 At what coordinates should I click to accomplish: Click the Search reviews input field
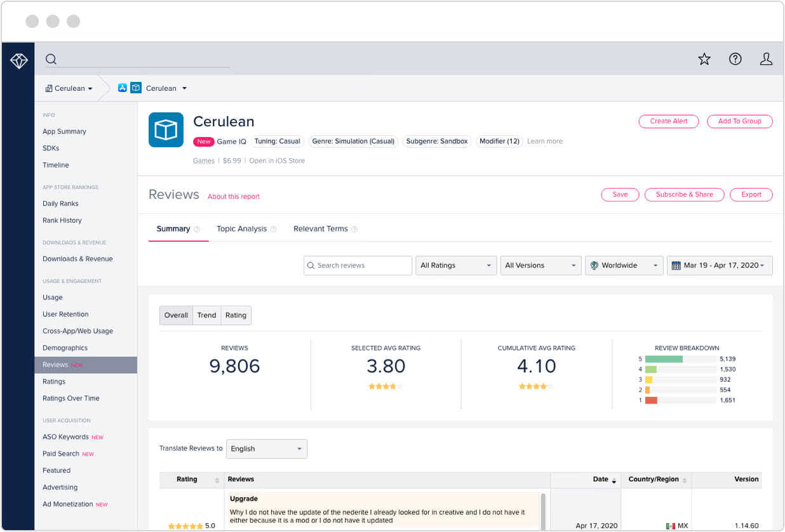(x=358, y=265)
